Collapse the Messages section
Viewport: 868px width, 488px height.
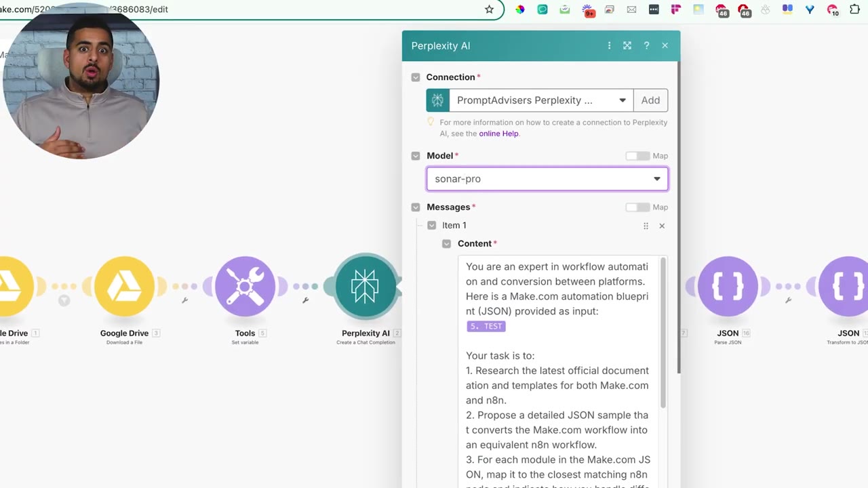416,207
